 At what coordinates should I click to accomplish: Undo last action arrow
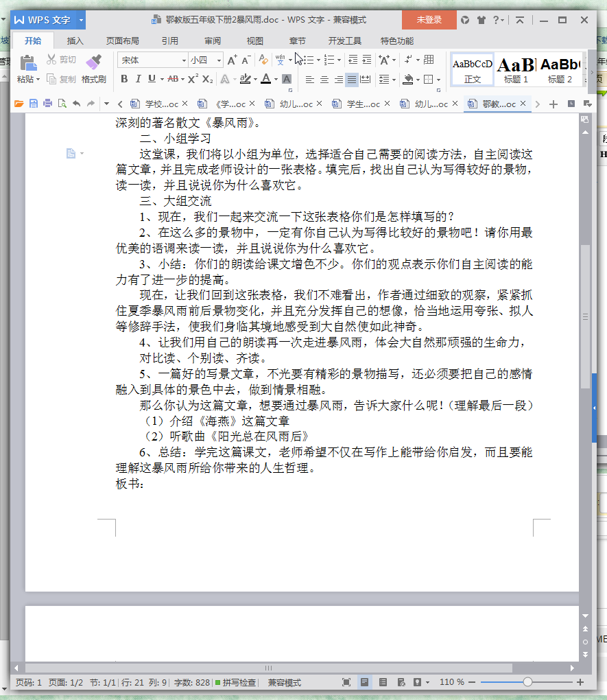(x=77, y=104)
